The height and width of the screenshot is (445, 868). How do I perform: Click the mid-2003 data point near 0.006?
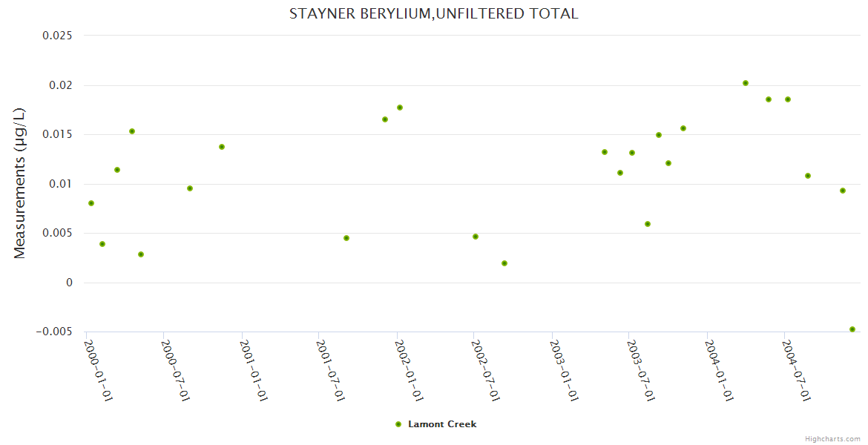[x=648, y=224]
